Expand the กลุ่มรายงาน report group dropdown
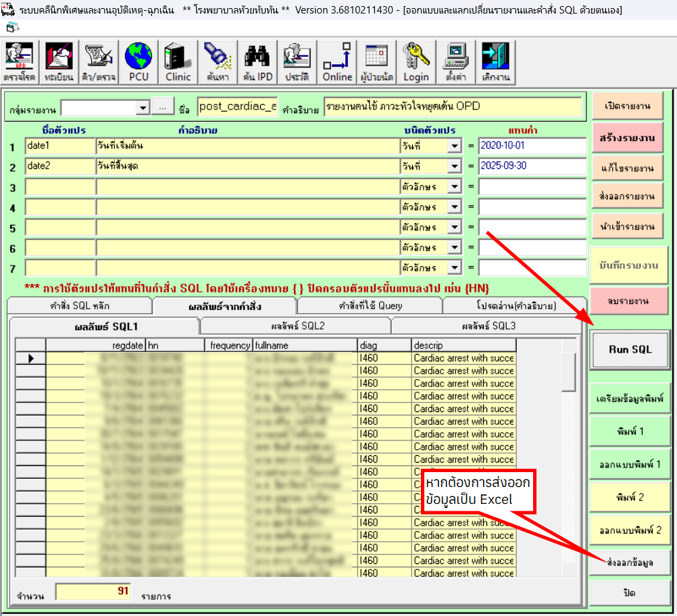The width and height of the screenshot is (677, 616). (x=143, y=108)
